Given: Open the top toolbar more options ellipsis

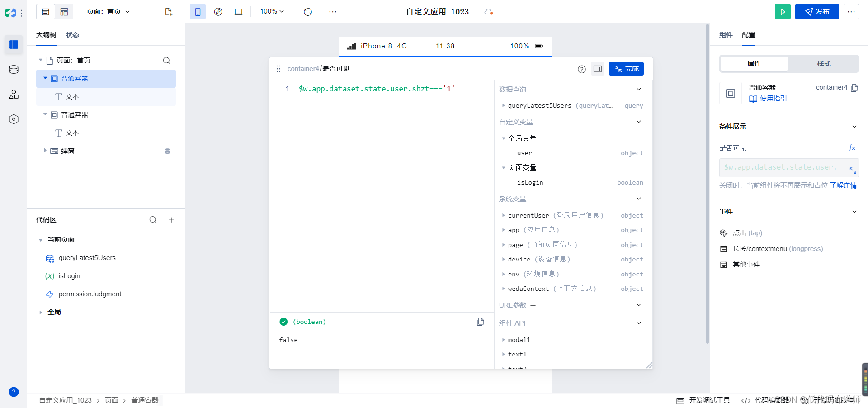Looking at the screenshot, I should pos(333,12).
